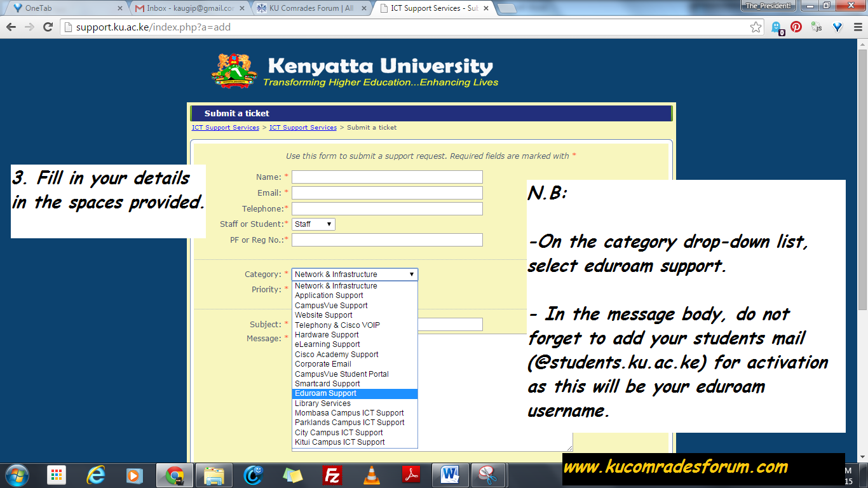Open the JS toggle extension icon

817,27
